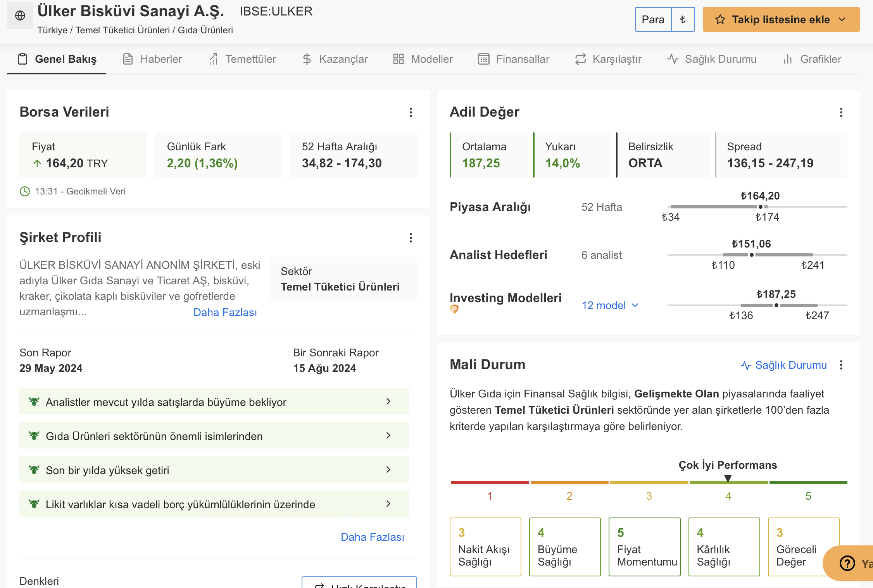Image resolution: width=873 pixels, height=588 pixels.
Task: Click bull icon on Gıda Ürünleri sektörünün row
Action: pos(34,436)
